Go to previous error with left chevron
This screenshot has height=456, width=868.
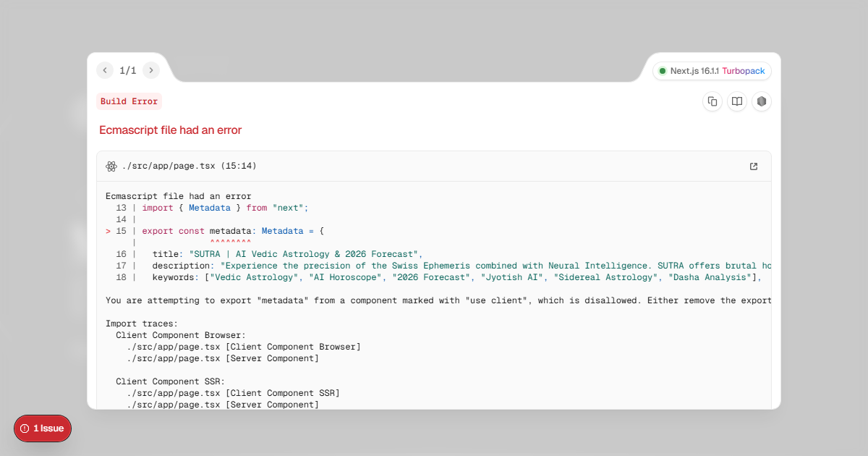[x=105, y=70]
